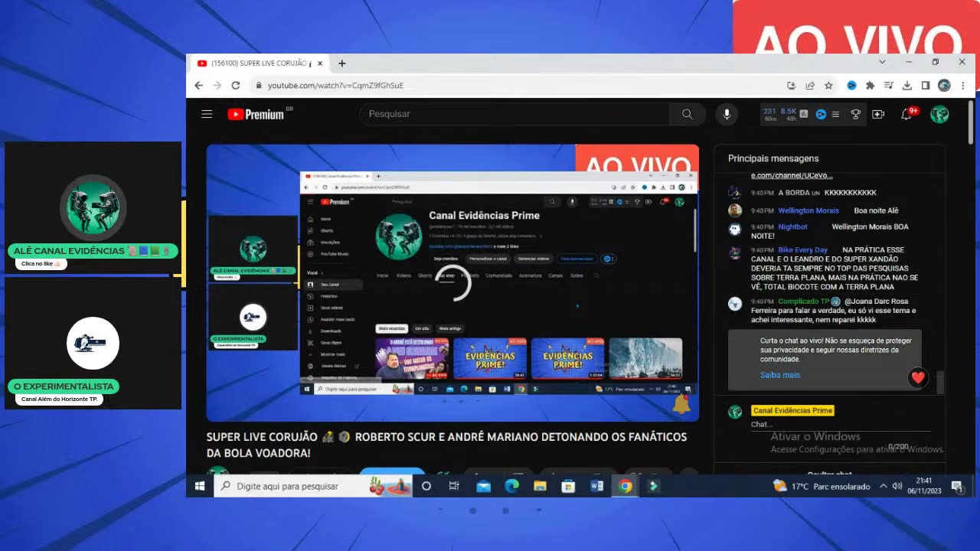Open the YouTube create video icon

[878, 114]
